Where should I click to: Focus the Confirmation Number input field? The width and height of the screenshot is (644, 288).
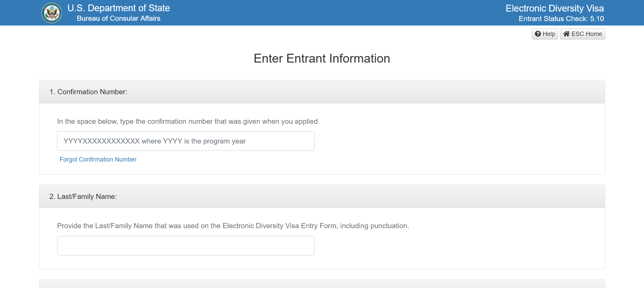tap(186, 141)
